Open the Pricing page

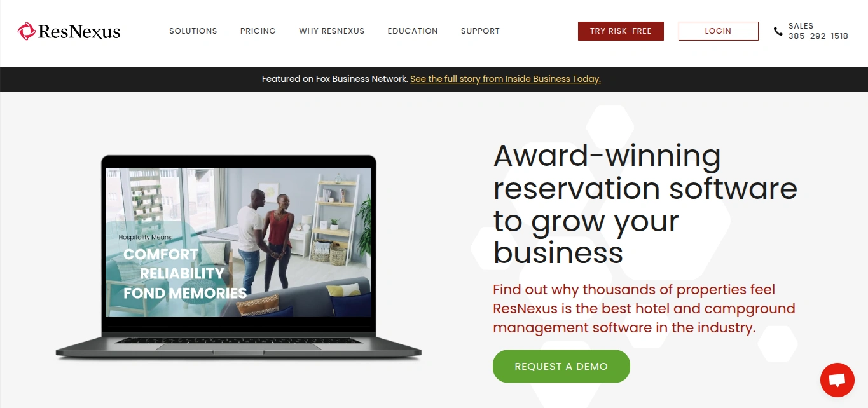pyautogui.click(x=258, y=31)
